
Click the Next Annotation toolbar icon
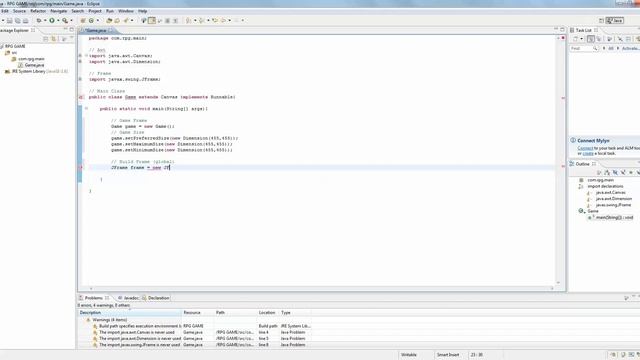pyautogui.click(x=189, y=20)
